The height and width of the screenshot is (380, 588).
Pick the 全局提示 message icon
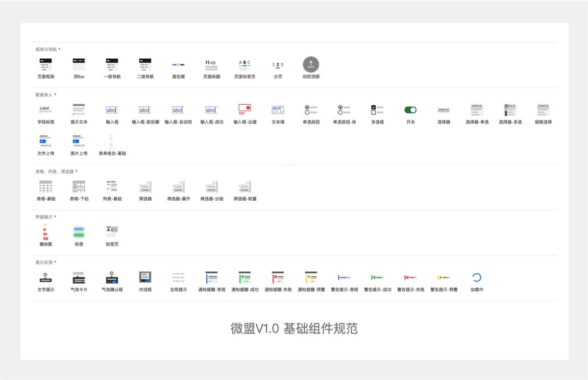[x=178, y=278]
